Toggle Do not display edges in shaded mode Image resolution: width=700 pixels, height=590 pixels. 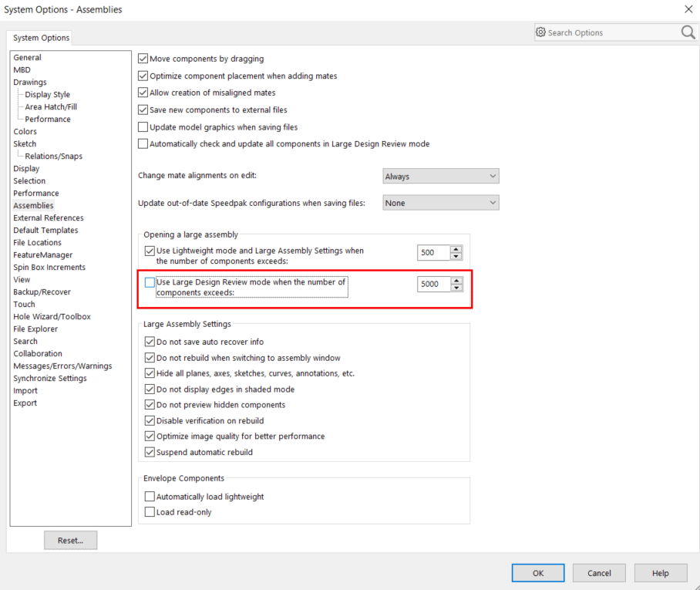coord(150,389)
